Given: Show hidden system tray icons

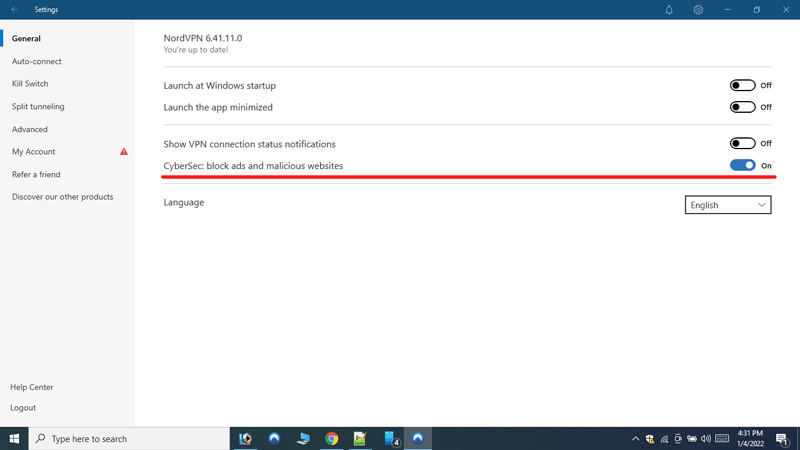Looking at the screenshot, I should 635,439.
